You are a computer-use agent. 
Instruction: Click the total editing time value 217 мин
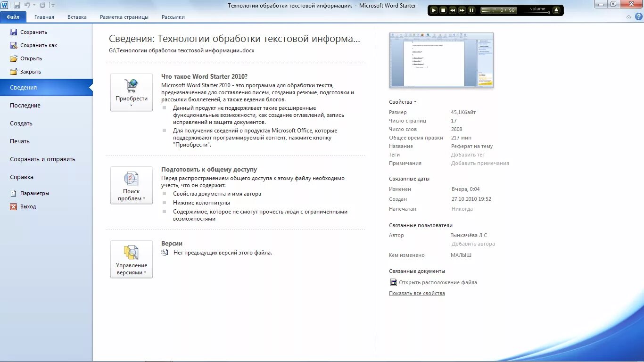(x=462, y=138)
